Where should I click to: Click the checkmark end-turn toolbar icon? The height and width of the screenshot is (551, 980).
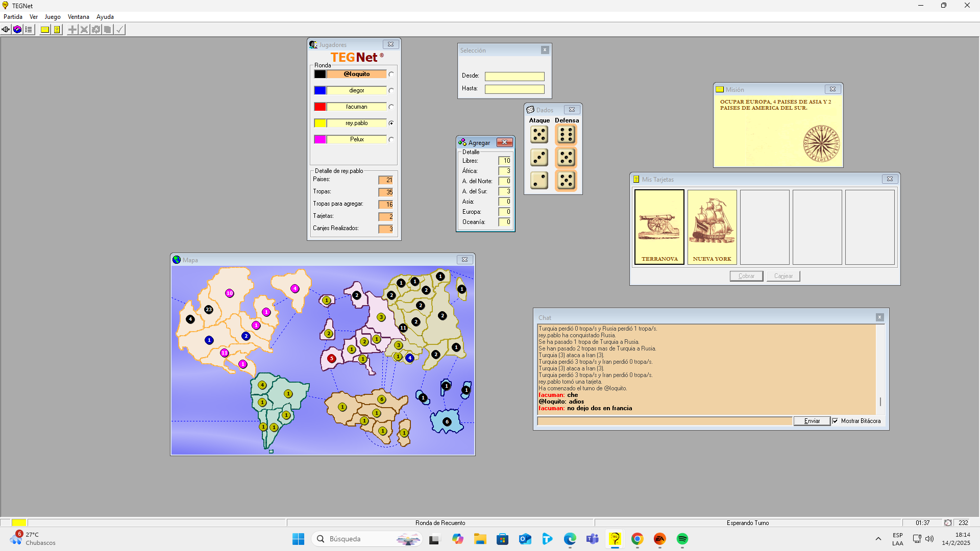click(x=119, y=30)
